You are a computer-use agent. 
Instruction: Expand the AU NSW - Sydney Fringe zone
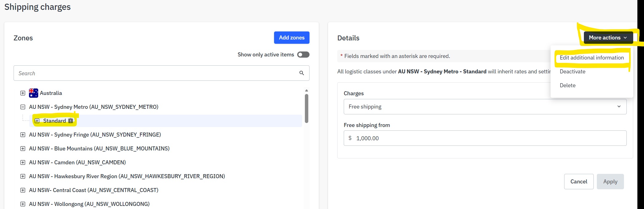tap(23, 135)
